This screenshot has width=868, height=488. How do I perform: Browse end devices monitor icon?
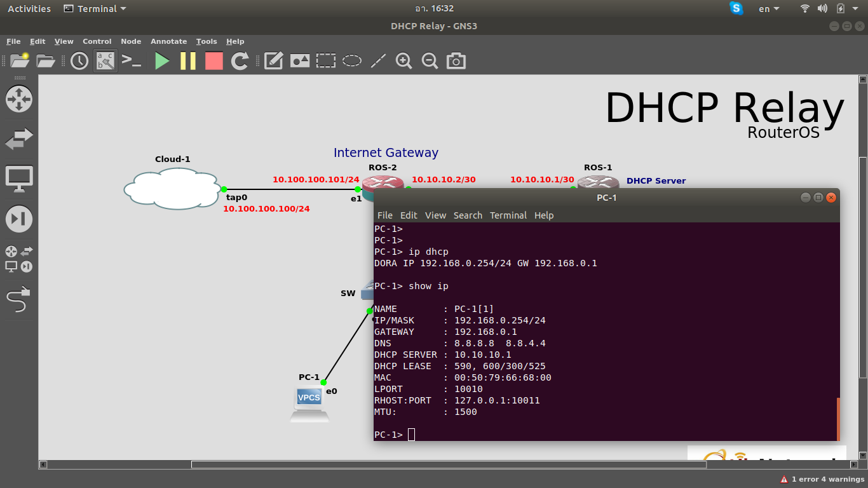pos(19,179)
